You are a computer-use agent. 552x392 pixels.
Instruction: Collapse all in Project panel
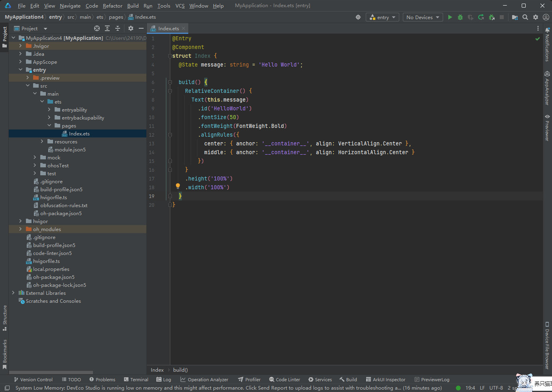(118, 28)
